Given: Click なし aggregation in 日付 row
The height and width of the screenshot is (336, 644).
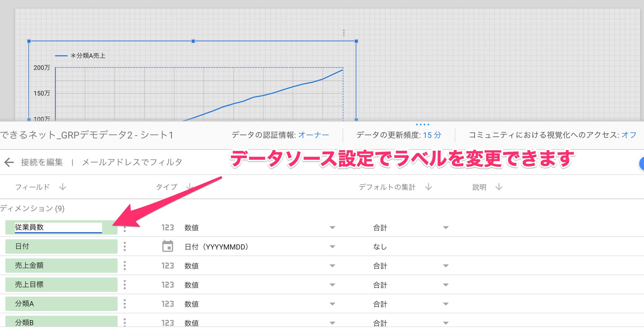Looking at the screenshot, I should [380, 247].
